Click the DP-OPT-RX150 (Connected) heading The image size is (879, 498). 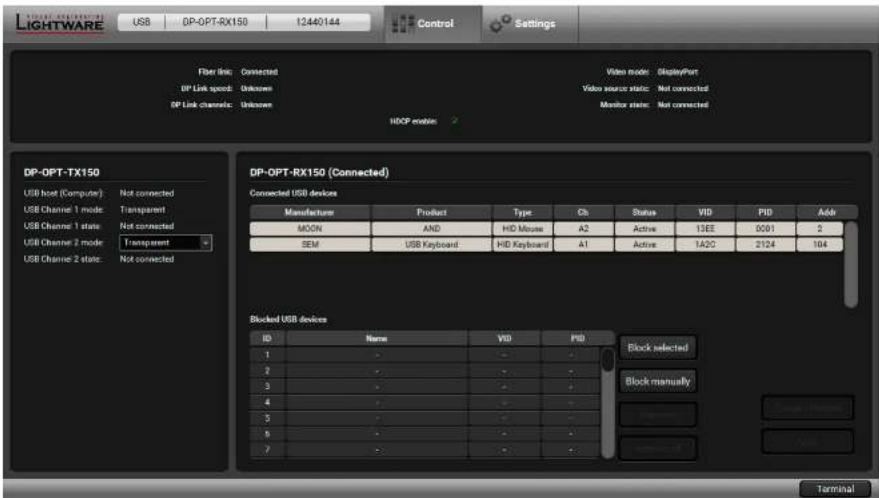click(319, 173)
